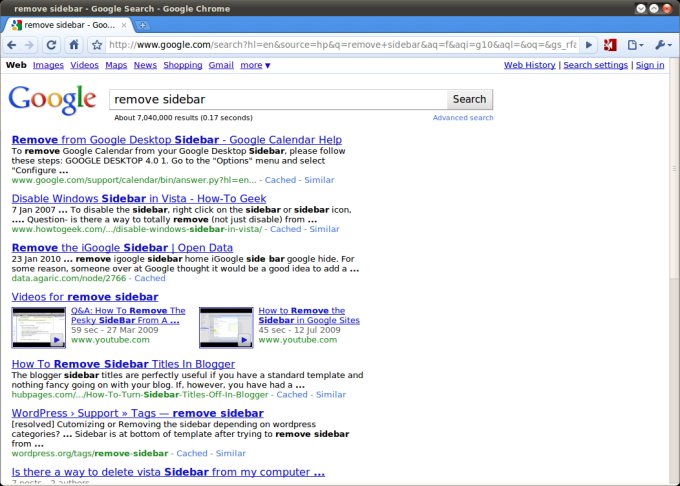The height and width of the screenshot is (486, 680).
Task: Click the address bar URL field
Action: point(343,45)
